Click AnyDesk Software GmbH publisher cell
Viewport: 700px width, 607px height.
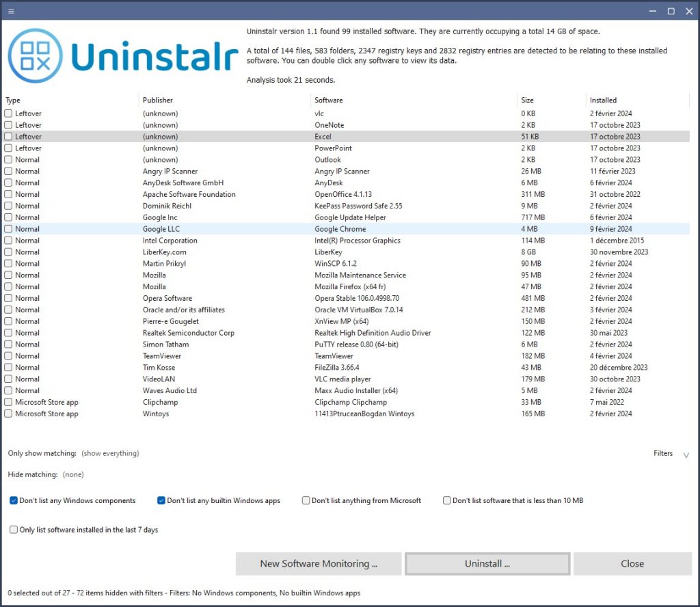pyautogui.click(x=183, y=183)
